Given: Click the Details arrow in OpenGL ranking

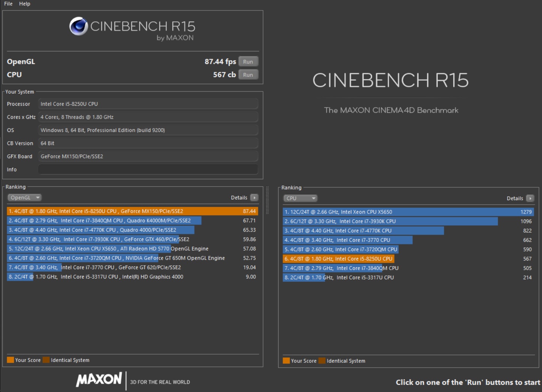Looking at the screenshot, I should [x=255, y=197].
